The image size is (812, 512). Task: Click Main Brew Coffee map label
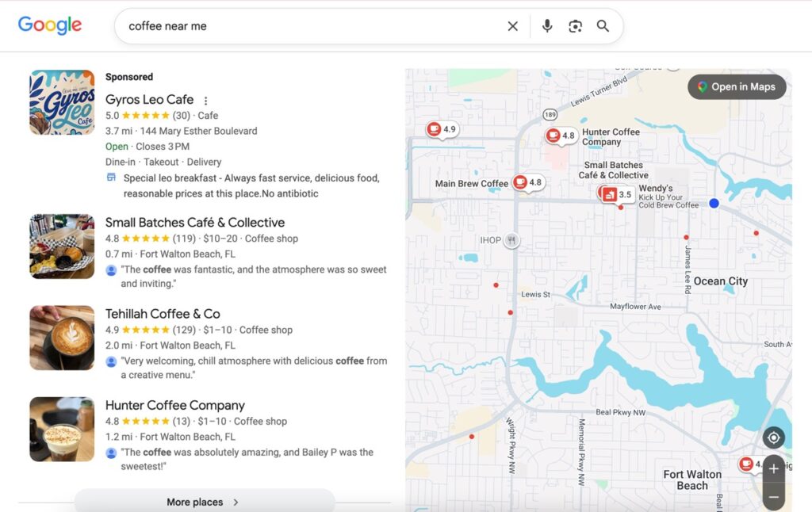tap(472, 183)
